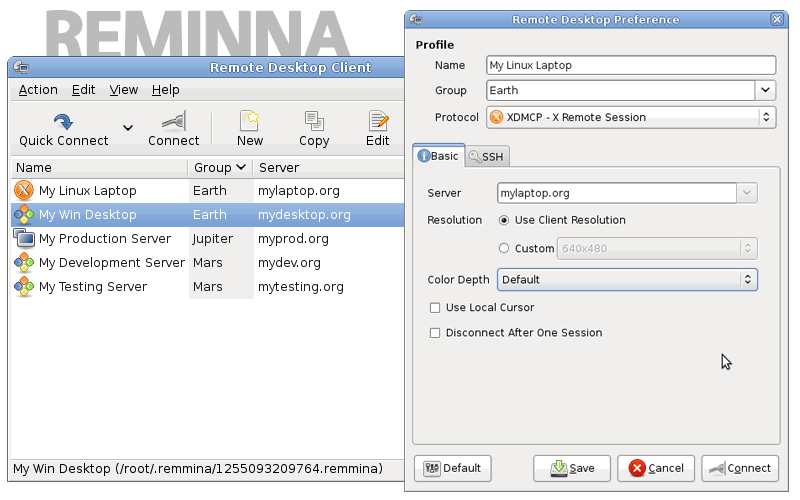Click the Group text entry with Earth
This screenshot has height=500, width=800.
(x=620, y=90)
